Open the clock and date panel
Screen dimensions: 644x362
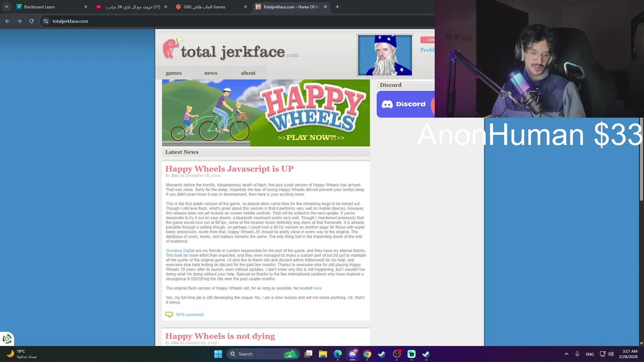[629, 354]
